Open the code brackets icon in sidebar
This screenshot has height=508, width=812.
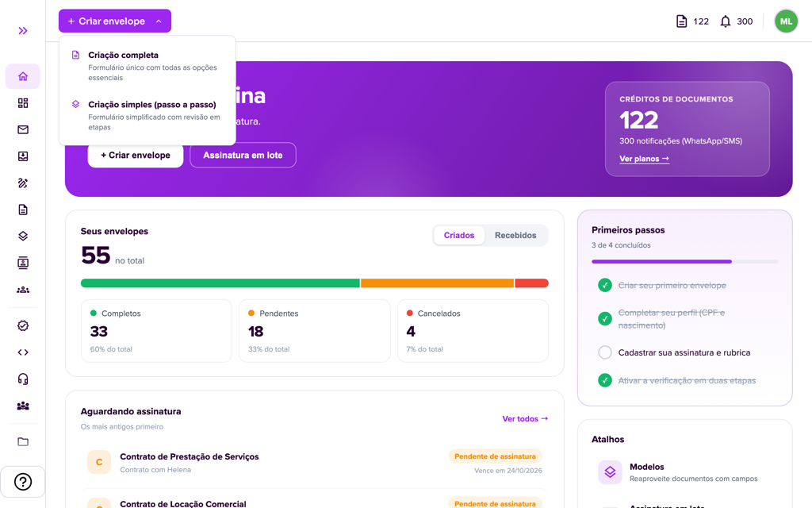[23, 352]
